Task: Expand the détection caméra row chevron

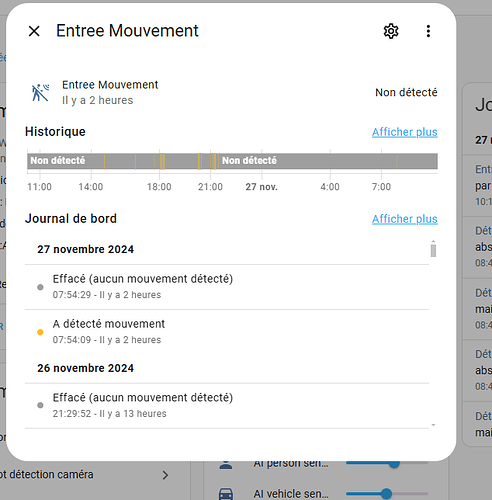Action: [x=165, y=475]
